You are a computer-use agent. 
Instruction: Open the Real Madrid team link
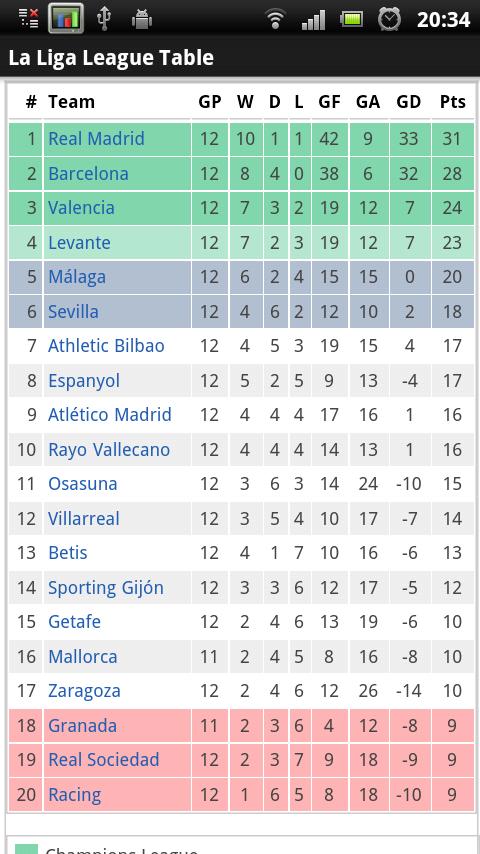click(96, 138)
